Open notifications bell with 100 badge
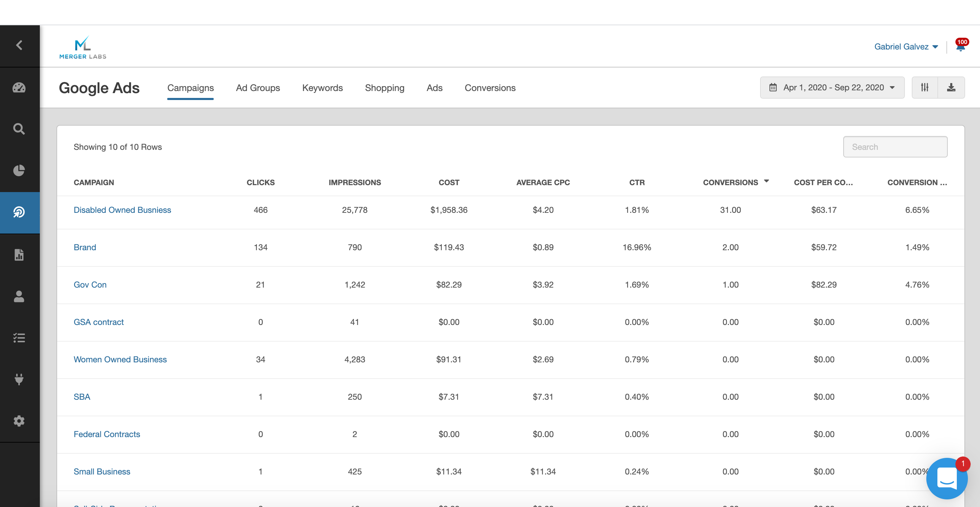The image size is (980, 507). pos(961,45)
